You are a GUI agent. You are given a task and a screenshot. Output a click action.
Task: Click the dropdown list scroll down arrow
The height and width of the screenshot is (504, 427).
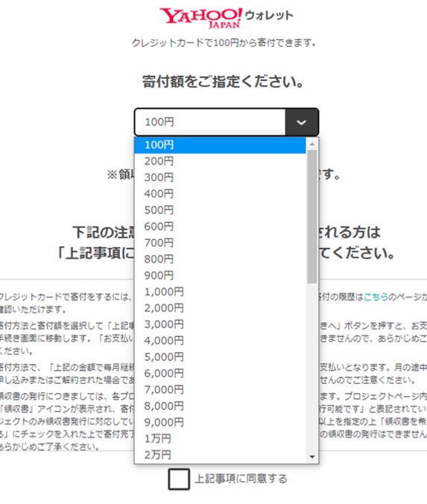pos(312,457)
